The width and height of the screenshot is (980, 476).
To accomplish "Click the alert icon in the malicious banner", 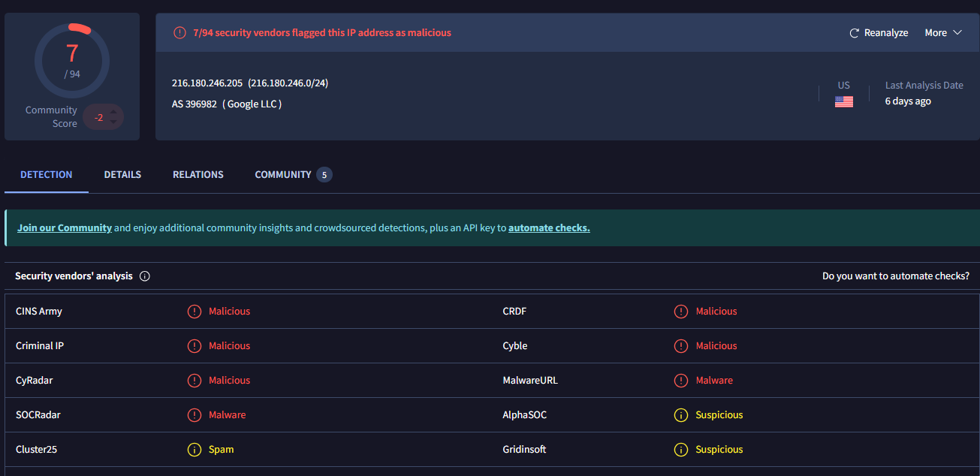I will point(179,33).
